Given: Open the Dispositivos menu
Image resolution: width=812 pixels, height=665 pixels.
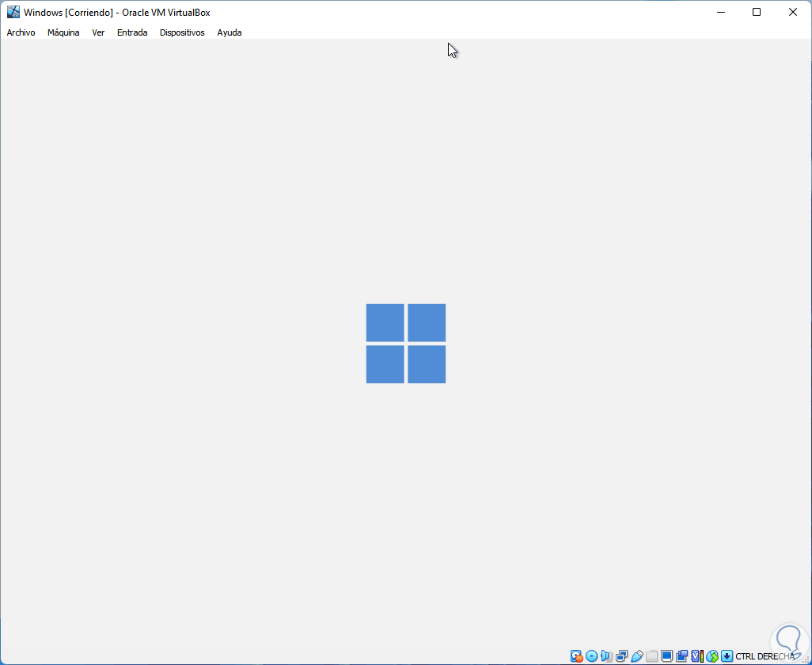Looking at the screenshot, I should pyautogui.click(x=182, y=32).
